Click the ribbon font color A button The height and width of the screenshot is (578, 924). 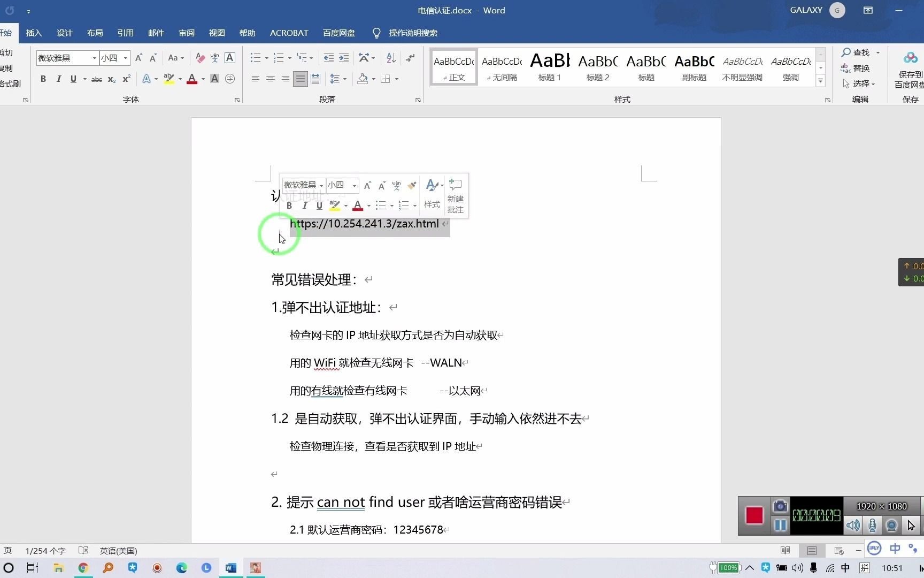[192, 79]
